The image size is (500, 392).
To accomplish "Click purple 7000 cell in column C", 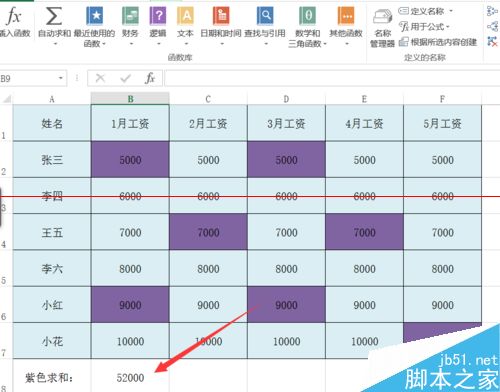I will pos(208,232).
